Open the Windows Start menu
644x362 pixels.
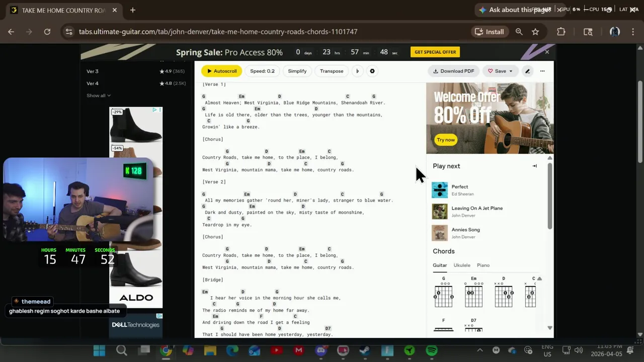99,350
